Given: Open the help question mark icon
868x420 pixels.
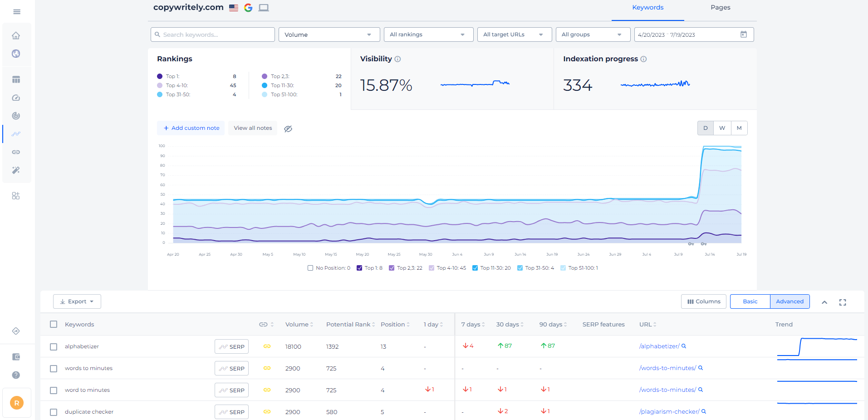Looking at the screenshot, I should click(x=16, y=375).
